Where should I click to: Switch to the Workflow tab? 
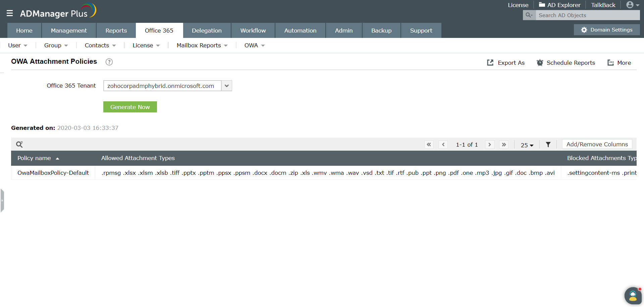pos(253,31)
